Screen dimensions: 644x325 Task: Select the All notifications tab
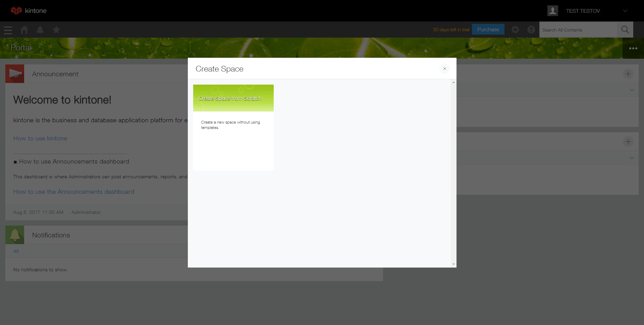16,251
